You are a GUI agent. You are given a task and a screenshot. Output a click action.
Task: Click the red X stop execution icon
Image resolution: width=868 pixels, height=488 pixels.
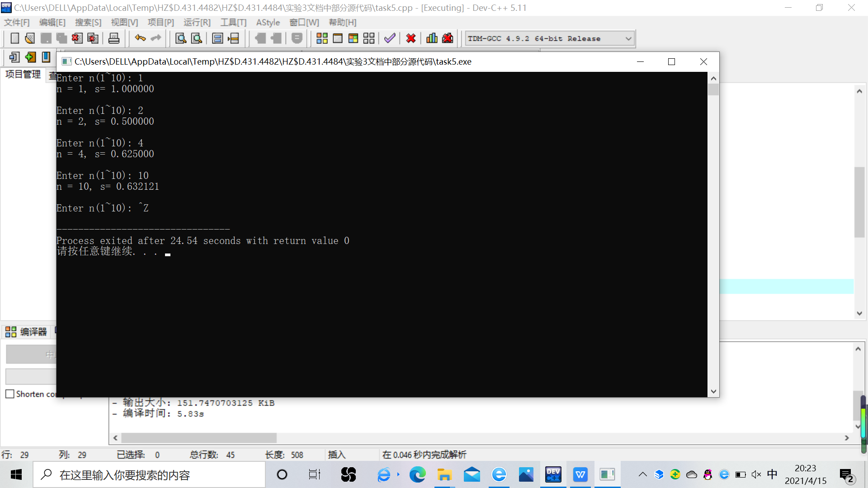[x=410, y=38]
